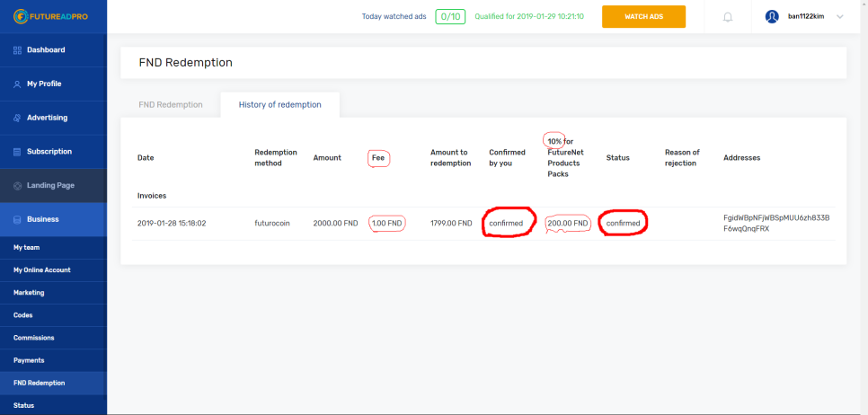Click Amount to redemption column header
Viewport: 868px width, 415px height.
pos(450,158)
